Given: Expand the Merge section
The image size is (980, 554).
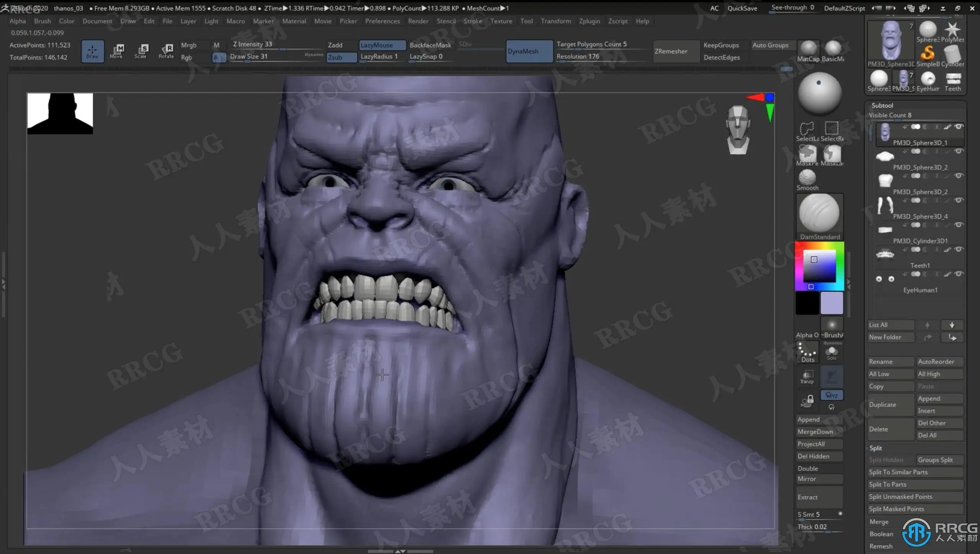Looking at the screenshot, I should [x=879, y=522].
